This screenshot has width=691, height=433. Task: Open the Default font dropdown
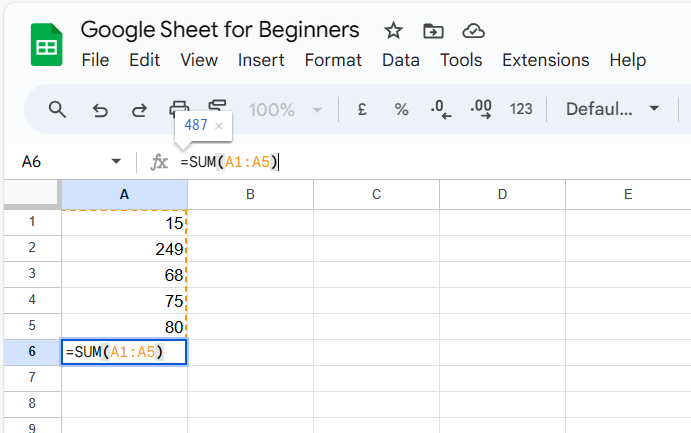612,109
